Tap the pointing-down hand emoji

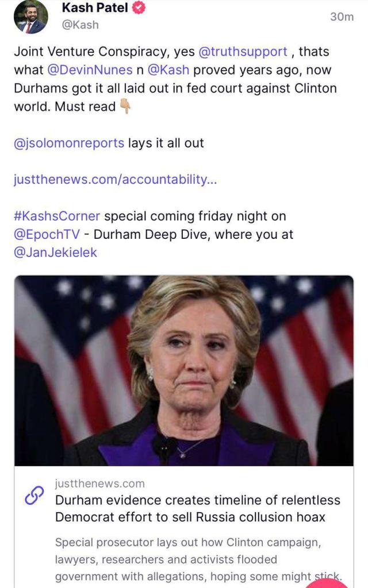click(125, 106)
